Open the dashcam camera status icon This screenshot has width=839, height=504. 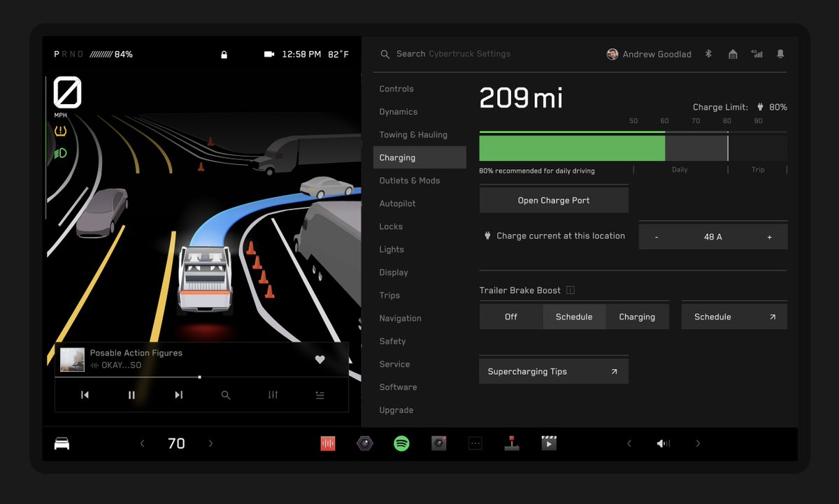[x=269, y=55]
